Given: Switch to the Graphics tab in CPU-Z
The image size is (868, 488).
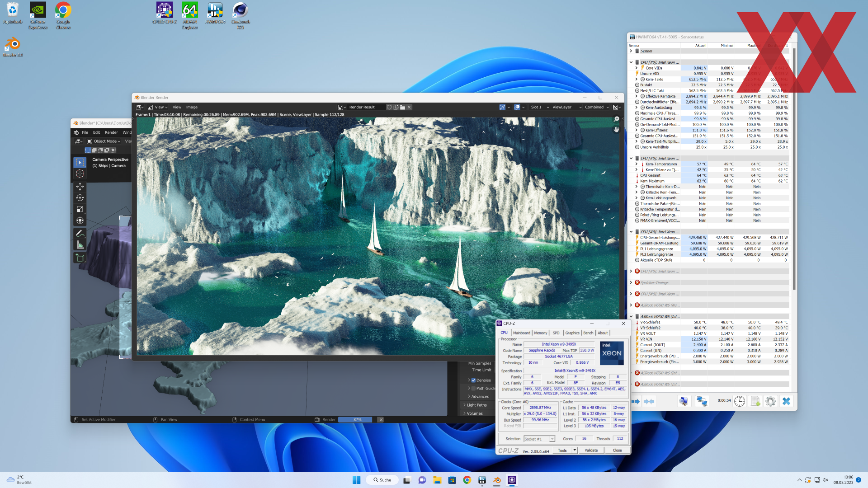Looking at the screenshot, I should [x=572, y=333].
